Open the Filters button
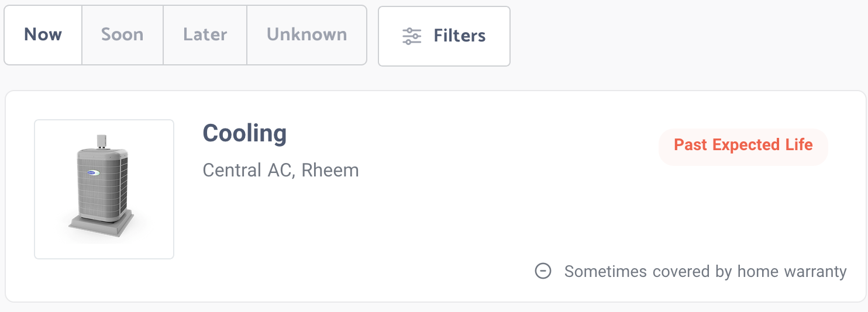The width and height of the screenshot is (868, 312). coord(444,36)
